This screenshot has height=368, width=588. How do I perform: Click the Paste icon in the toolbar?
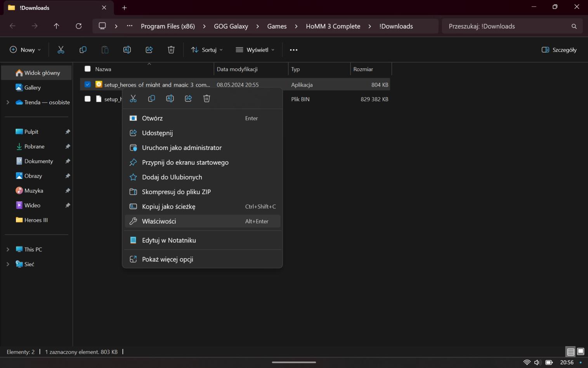pos(104,50)
